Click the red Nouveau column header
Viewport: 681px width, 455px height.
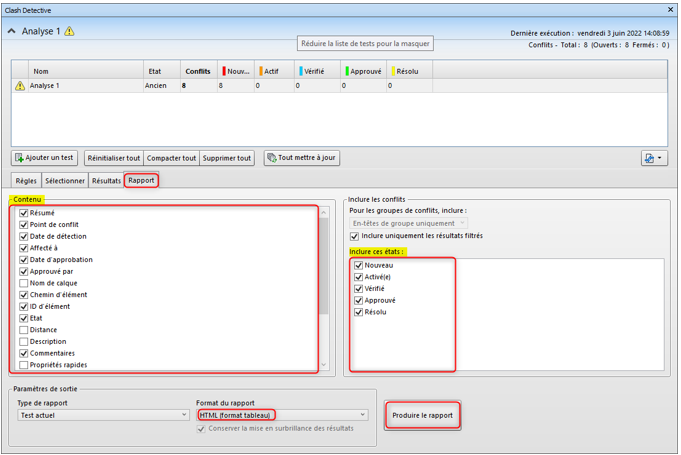tap(236, 71)
